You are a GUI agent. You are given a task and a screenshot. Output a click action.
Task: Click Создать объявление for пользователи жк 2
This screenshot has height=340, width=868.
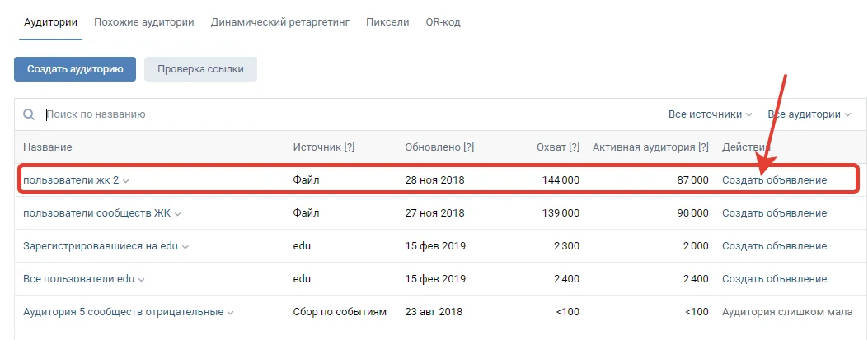(x=775, y=180)
